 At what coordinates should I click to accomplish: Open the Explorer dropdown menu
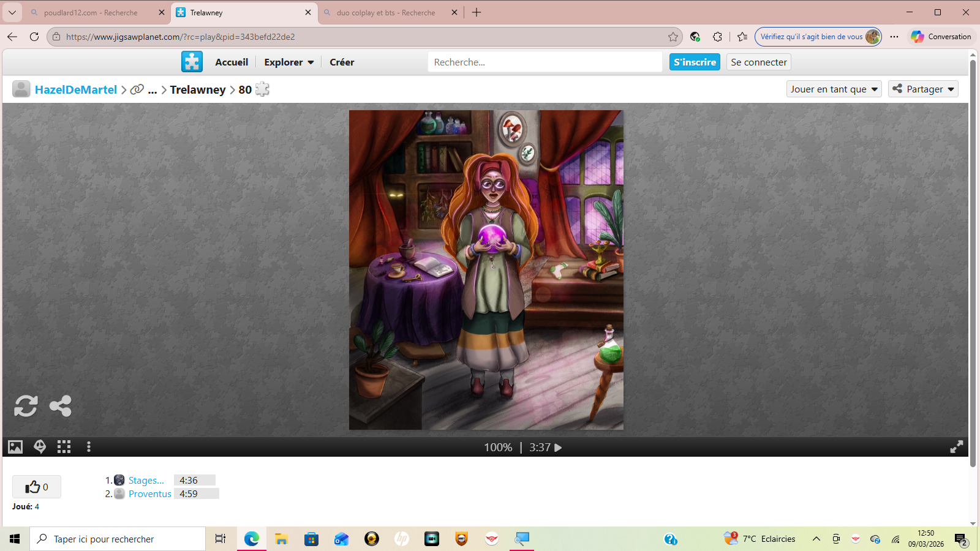[289, 62]
